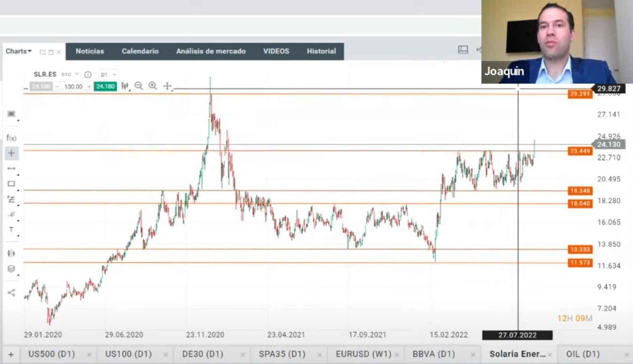Open the chart type candlestick menu
The image size is (633, 364).
pyautogui.click(x=125, y=86)
